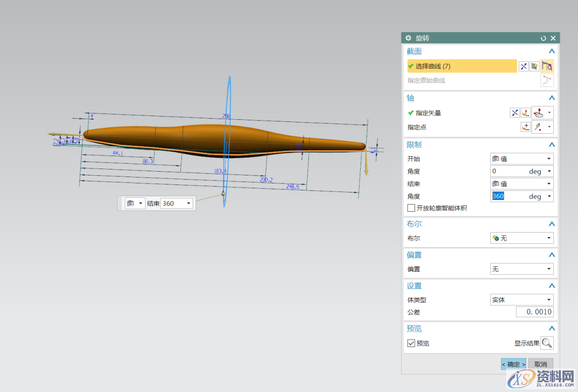Collapse the 限制 section
Screen dimensions: 578x392
(552, 145)
